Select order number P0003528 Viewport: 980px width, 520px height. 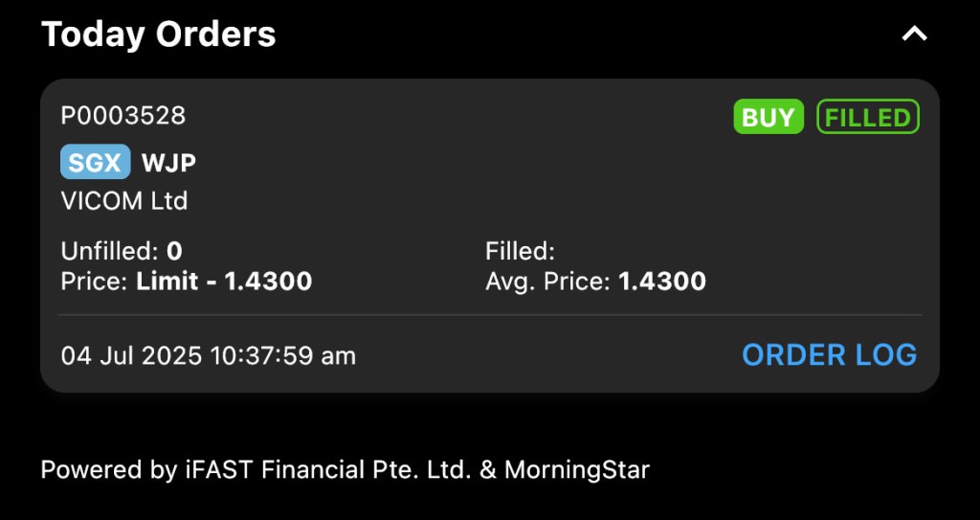tap(123, 116)
